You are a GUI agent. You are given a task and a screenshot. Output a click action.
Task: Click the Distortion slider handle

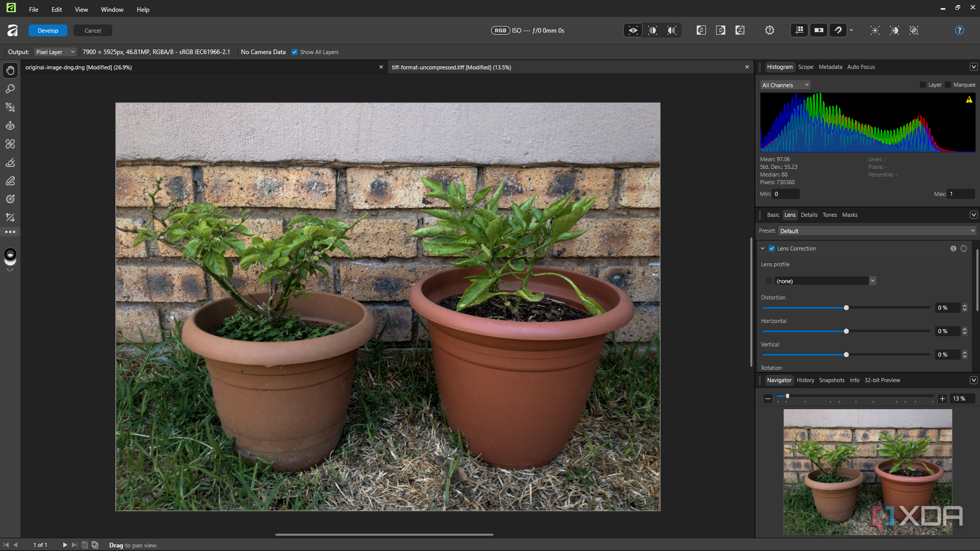[x=846, y=308]
